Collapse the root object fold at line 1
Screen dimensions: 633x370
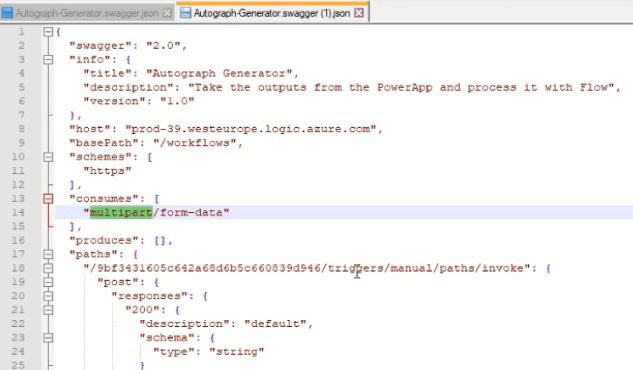[x=48, y=32]
